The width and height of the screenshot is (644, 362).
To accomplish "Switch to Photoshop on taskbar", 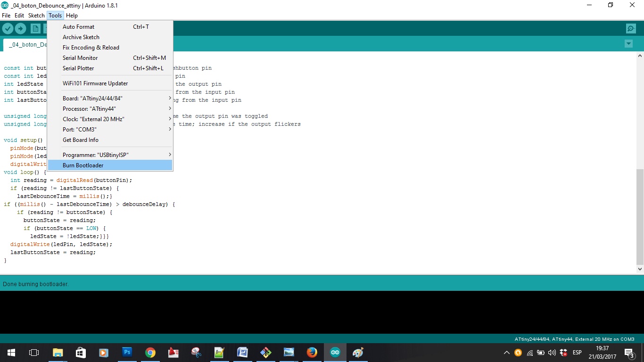I will (127, 353).
